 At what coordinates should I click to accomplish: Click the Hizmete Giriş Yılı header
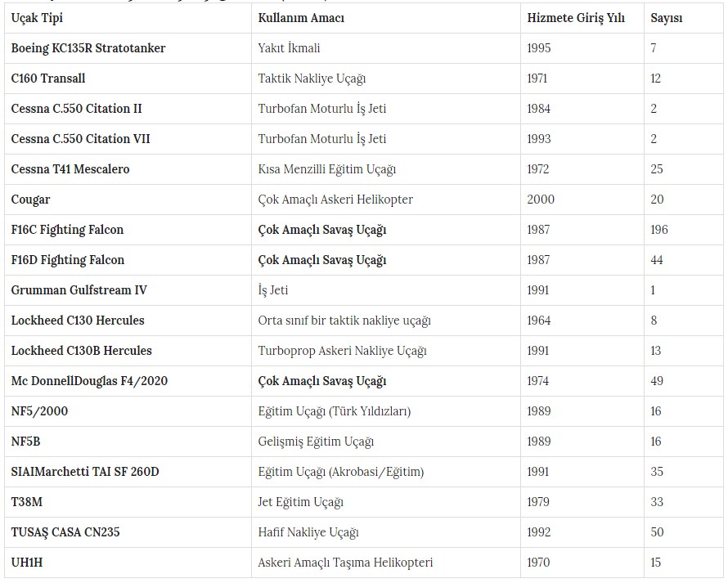(576, 18)
